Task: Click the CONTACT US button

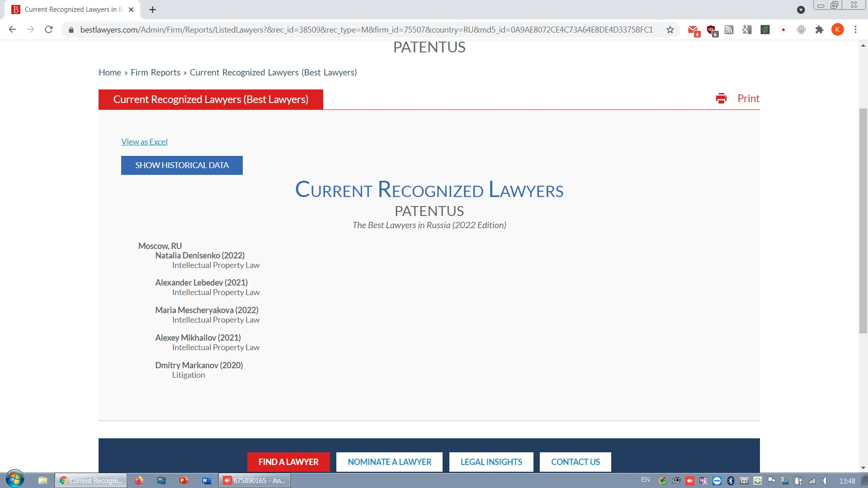Action: [x=575, y=462]
